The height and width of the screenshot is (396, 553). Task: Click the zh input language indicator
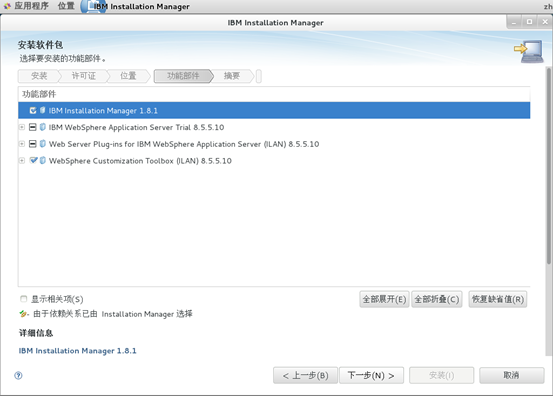pyautogui.click(x=548, y=6)
